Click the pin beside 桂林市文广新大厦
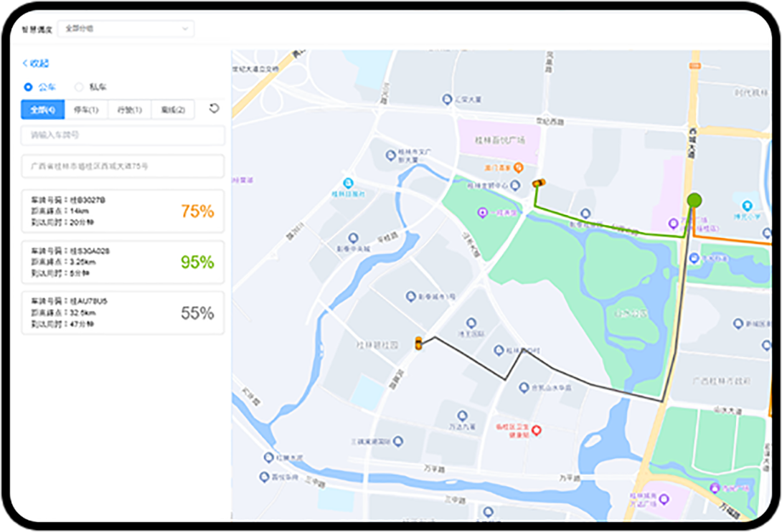Image resolution: width=782 pixels, height=532 pixels. click(x=390, y=155)
